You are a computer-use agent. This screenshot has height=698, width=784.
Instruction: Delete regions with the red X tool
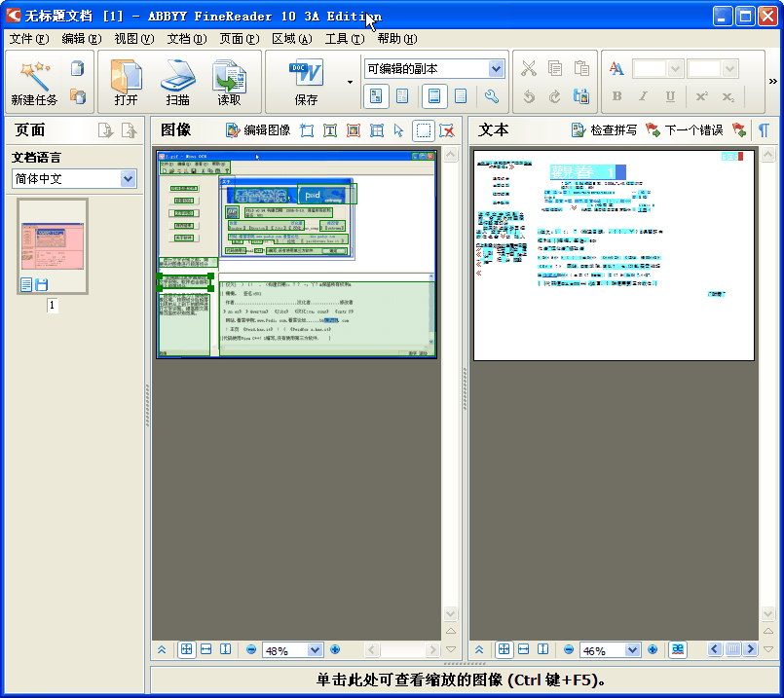click(x=447, y=129)
